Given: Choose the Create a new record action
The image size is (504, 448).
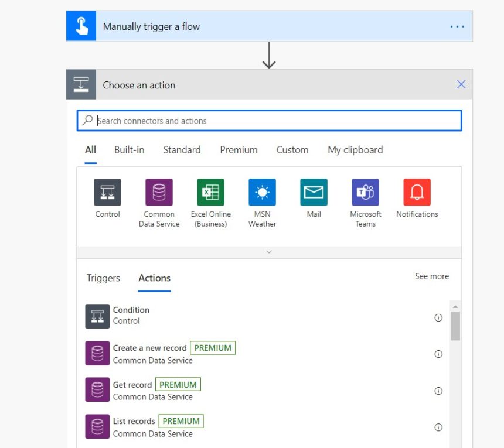Looking at the screenshot, I should coord(150,348).
